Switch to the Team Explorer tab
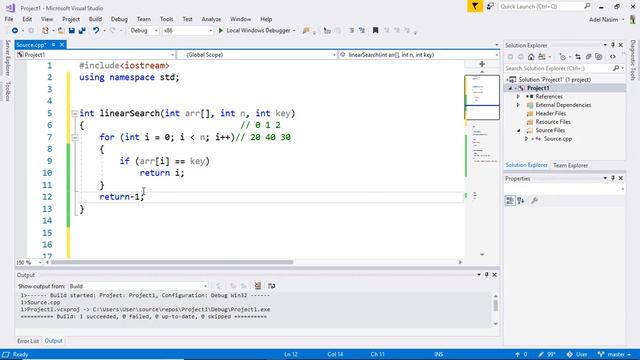The width and height of the screenshot is (640, 360). click(x=570, y=165)
